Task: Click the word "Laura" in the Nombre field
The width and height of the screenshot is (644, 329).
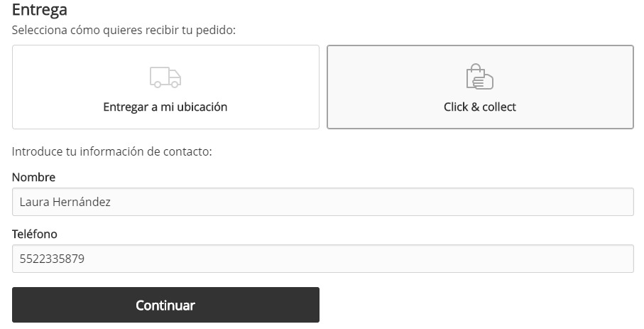Action: (33, 202)
